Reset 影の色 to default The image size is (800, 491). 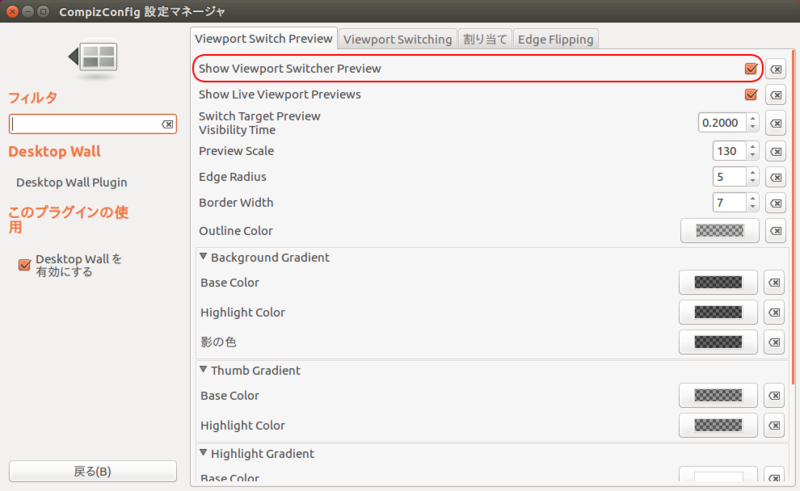pos(774,342)
